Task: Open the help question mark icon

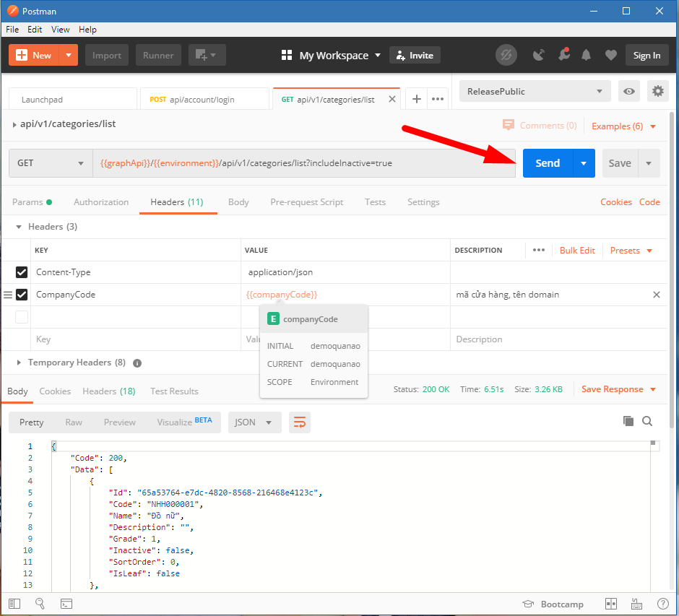Action: click(x=662, y=604)
